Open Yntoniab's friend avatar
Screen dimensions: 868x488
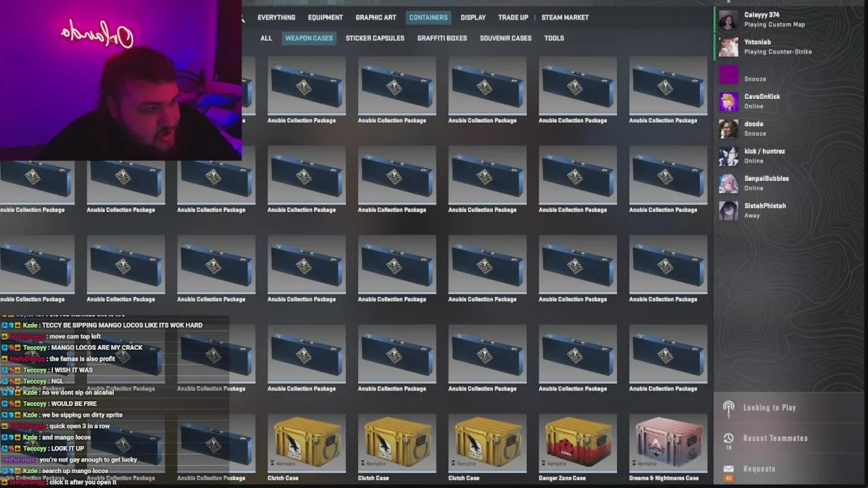(728, 47)
